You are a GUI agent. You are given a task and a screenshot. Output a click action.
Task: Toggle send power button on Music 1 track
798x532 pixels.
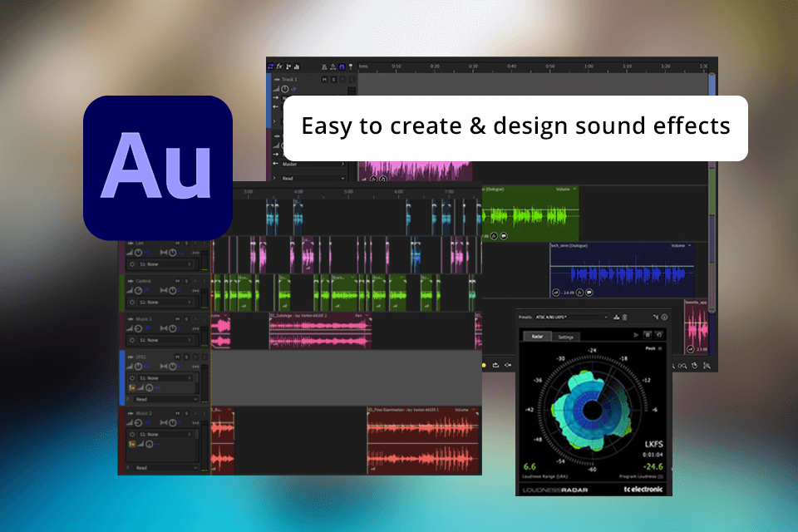132,340
